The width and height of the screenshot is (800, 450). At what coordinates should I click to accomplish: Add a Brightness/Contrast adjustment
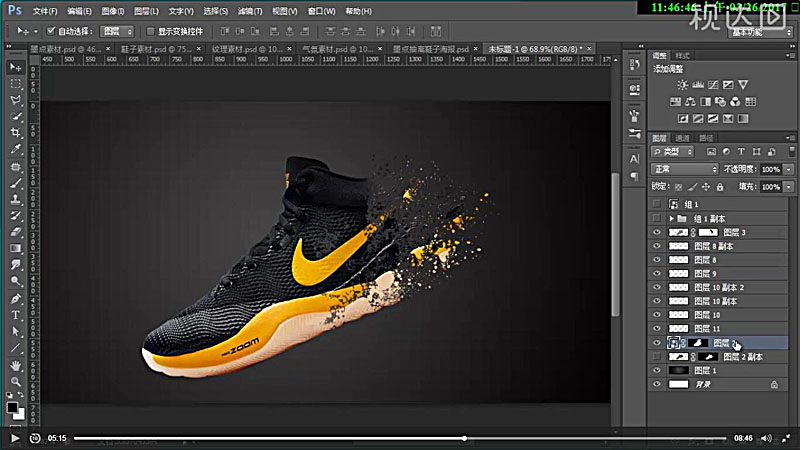(682, 85)
